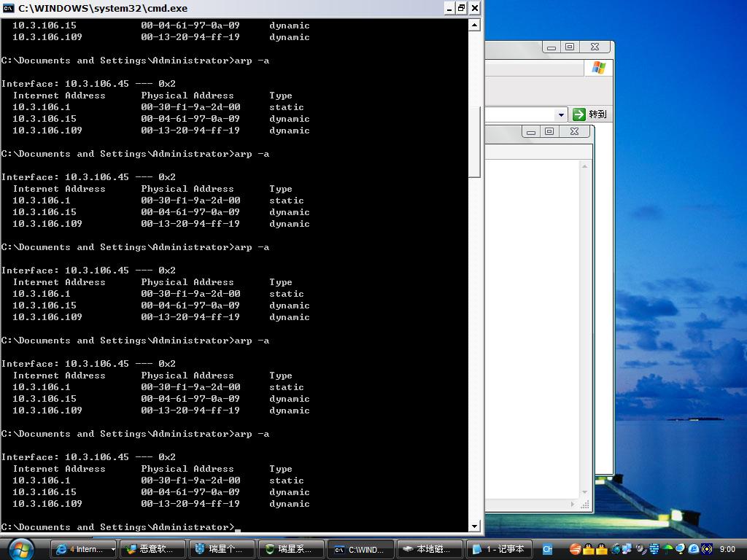This screenshot has width=747, height=560.
Task: Click inner window's horizontal scrollbar right arrow
Action: 573,505
